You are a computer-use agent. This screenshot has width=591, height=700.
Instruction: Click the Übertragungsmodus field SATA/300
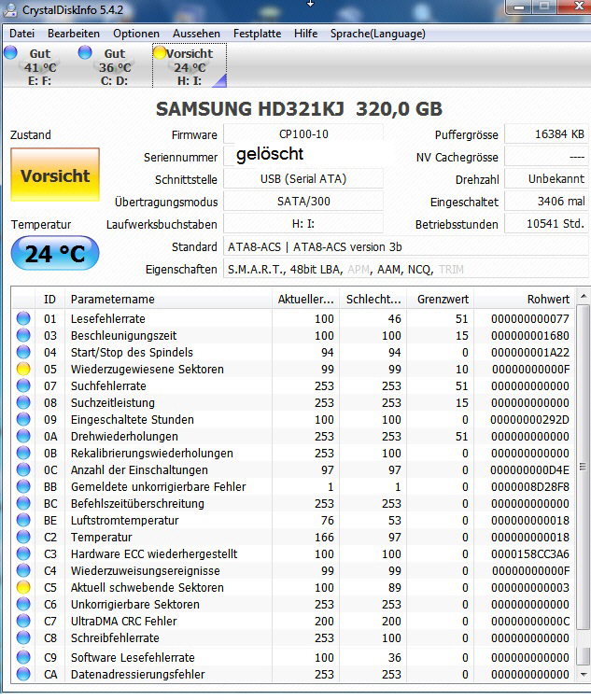tap(303, 201)
